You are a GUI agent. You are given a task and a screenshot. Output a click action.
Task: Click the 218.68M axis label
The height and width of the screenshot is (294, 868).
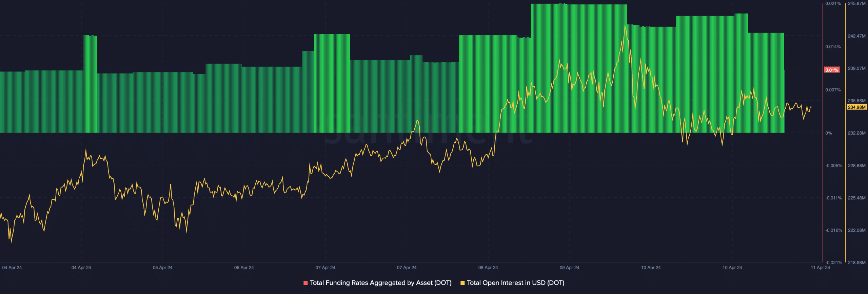(x=857, y=263)
